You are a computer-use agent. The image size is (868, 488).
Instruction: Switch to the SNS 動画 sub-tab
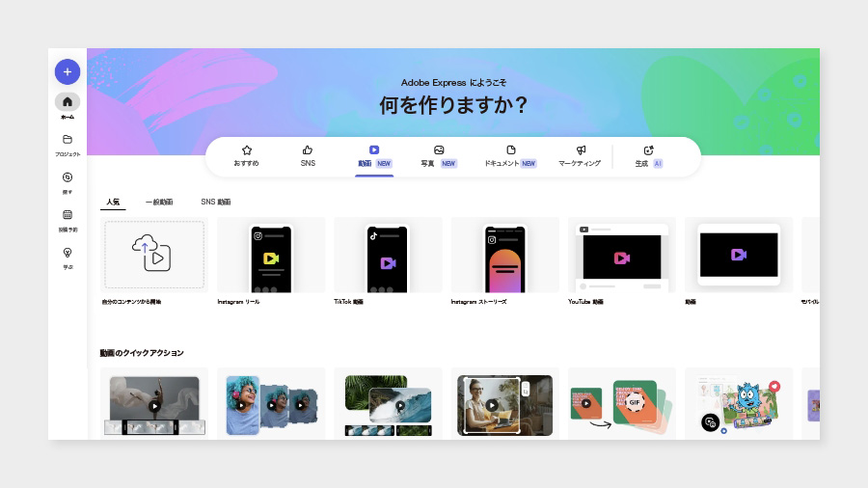pyautogui.click(x=216, y=202)
